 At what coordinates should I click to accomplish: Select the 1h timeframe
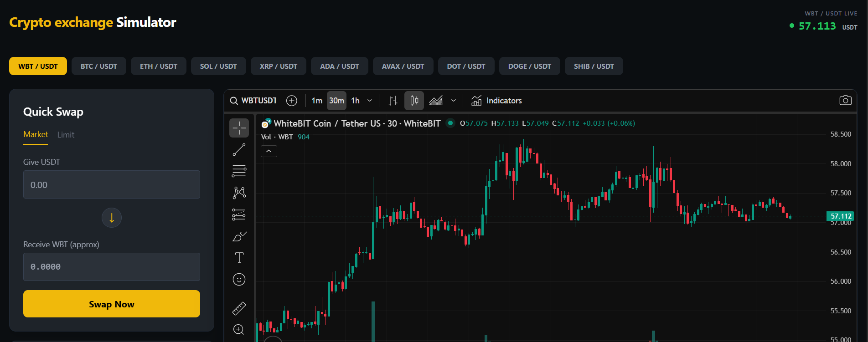(x=356, y=101)
